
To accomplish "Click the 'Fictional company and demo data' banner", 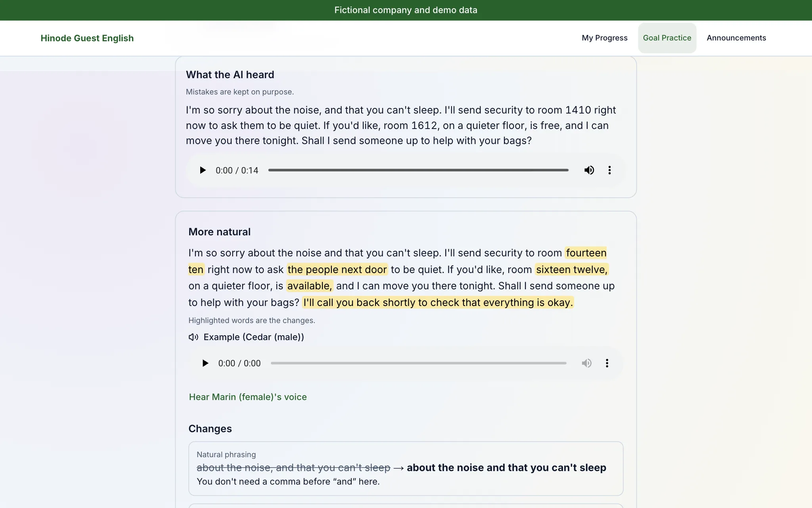I will [x=406, y=10].
